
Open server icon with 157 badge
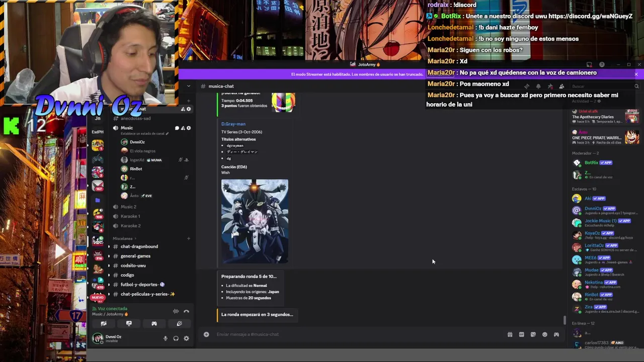click(98, 186)
